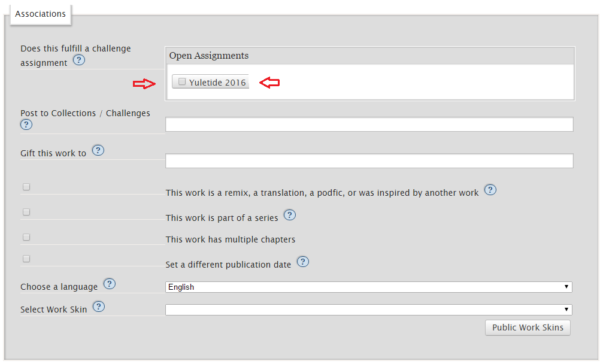Check the Yuletide 2016 assignment box
This screenshot has width=603, height=364.
pos(182,81)
